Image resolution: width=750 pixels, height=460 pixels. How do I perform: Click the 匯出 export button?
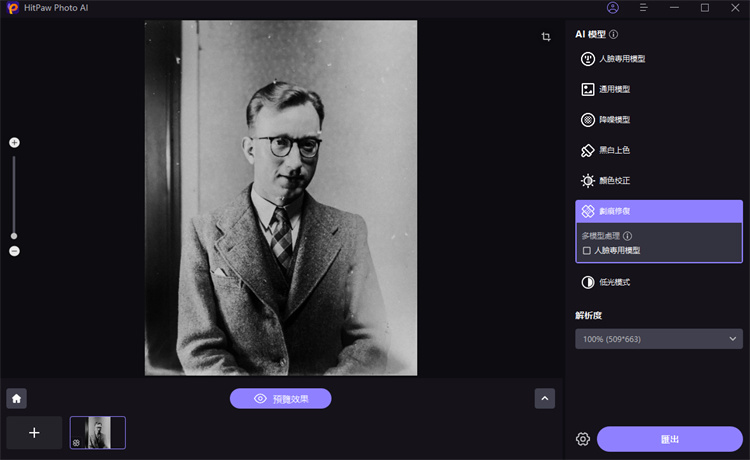pyautogui.click(x=670, y=439)
